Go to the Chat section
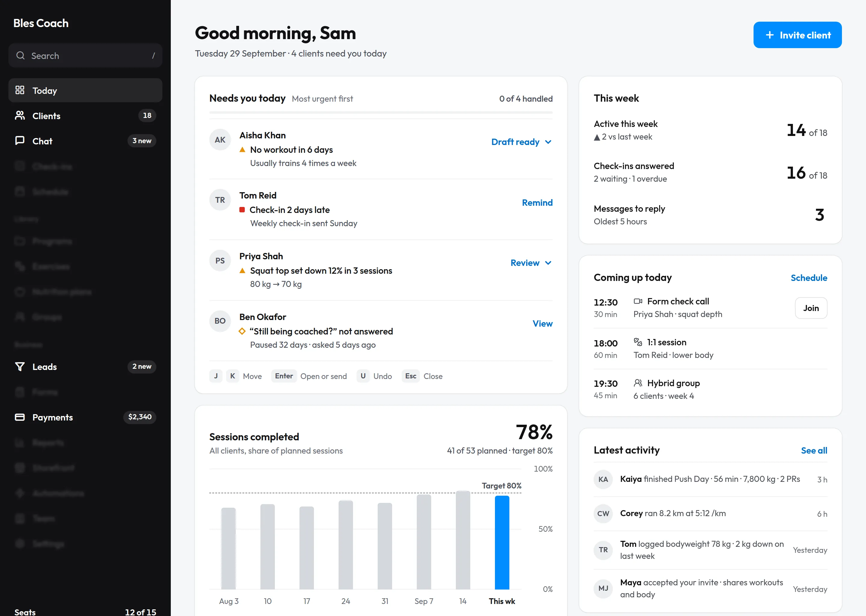Viewport: 866px width, 616px height. [x=85, y=141]
